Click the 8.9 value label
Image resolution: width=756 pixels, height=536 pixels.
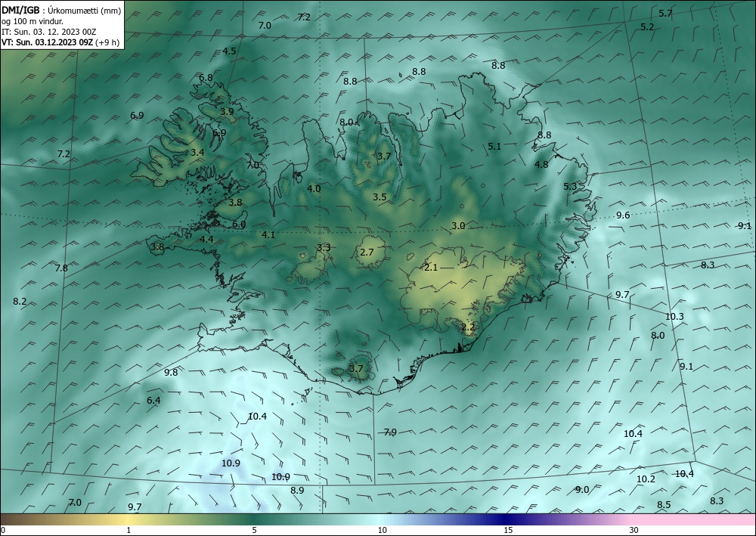click(x=297, y=490)
